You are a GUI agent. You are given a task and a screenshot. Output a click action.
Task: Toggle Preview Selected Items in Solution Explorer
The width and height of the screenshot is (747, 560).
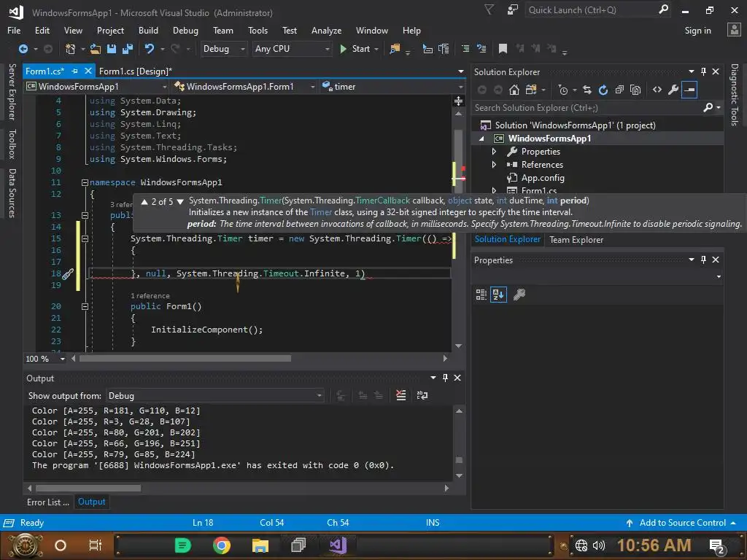(x=689, y=90)
